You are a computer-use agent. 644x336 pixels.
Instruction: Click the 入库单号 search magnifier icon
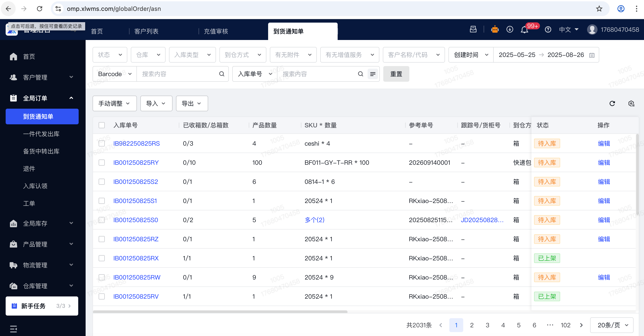pyautogui.click(x=360, y=74)
